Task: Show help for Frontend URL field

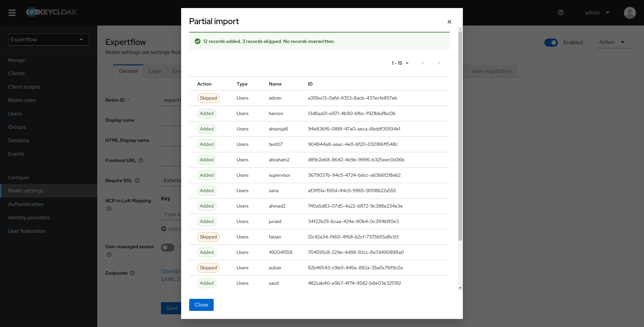Action: tap(141, 161)
